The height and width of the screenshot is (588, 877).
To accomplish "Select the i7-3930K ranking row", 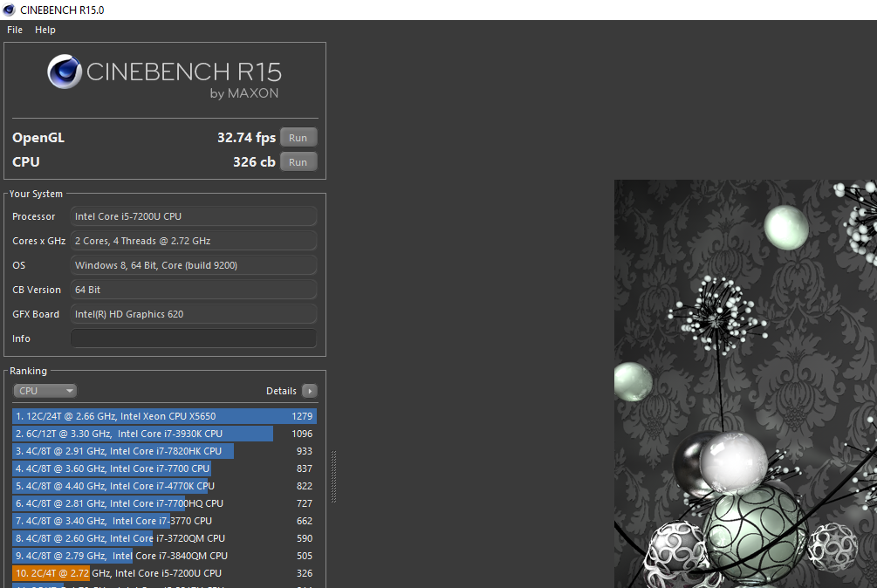I will click(164, 434).
